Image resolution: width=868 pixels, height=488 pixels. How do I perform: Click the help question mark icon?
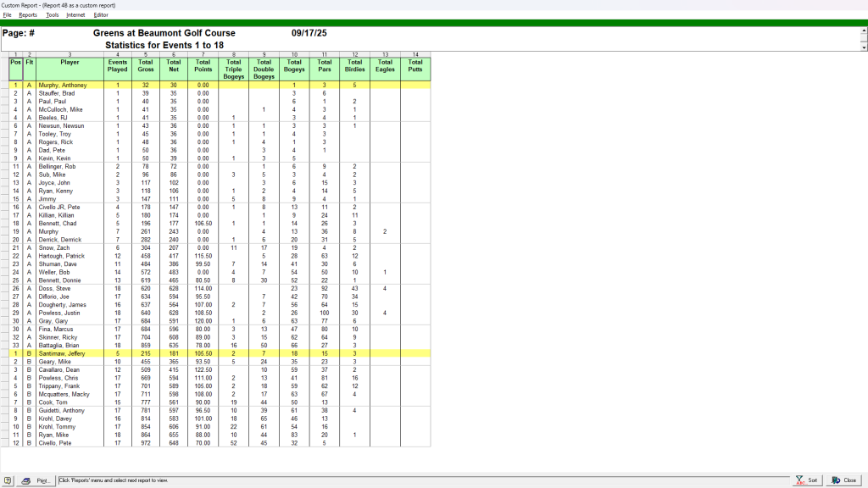tap(8, 480)
